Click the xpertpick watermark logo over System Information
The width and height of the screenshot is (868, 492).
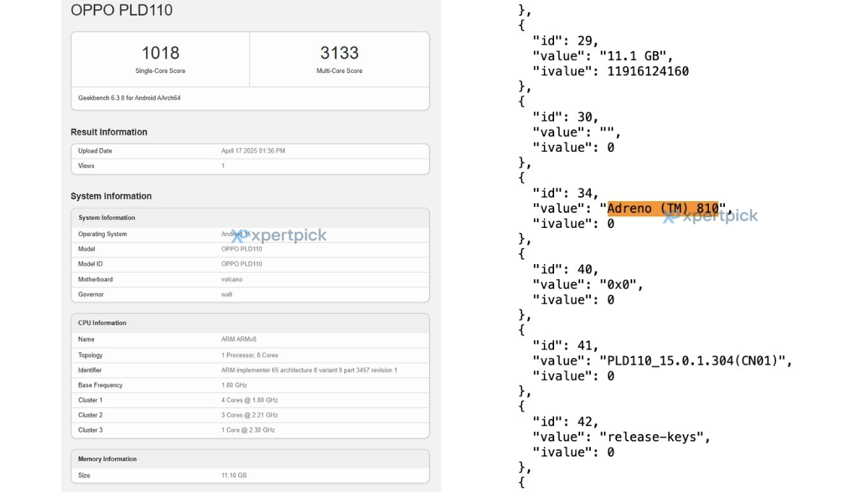[279, 235]
